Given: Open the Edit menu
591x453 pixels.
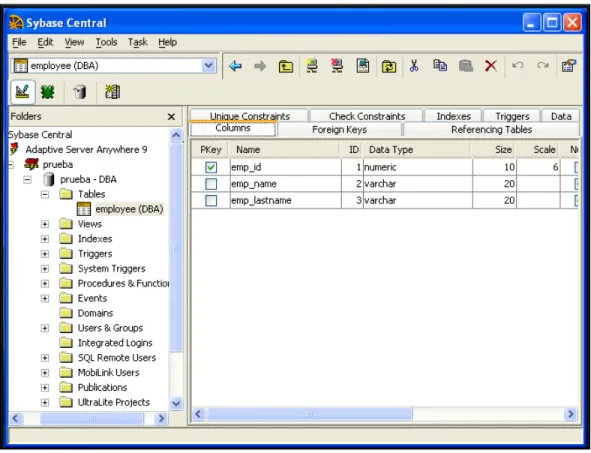Looking at the screenshot, I should [45, 42].
